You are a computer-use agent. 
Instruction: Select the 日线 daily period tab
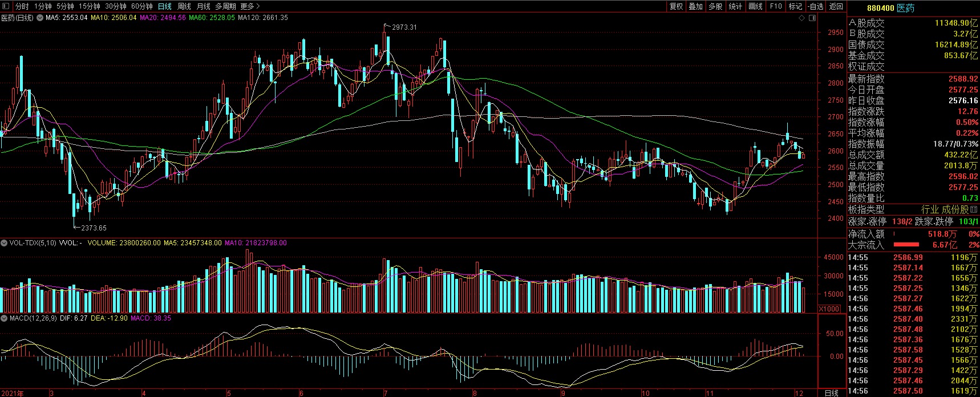[164, 6]
